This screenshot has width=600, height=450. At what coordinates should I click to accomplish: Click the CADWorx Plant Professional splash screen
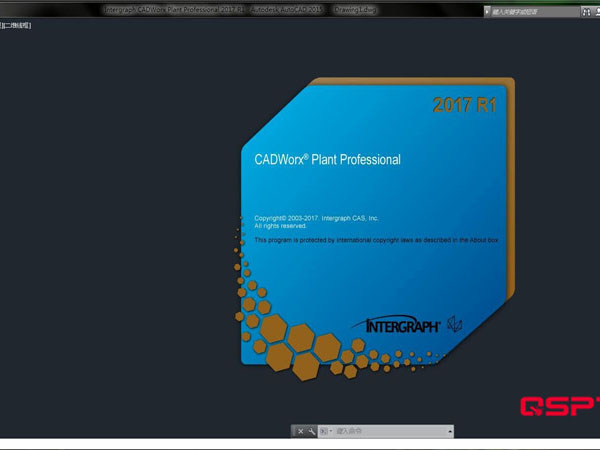click(x=377, y=228)
